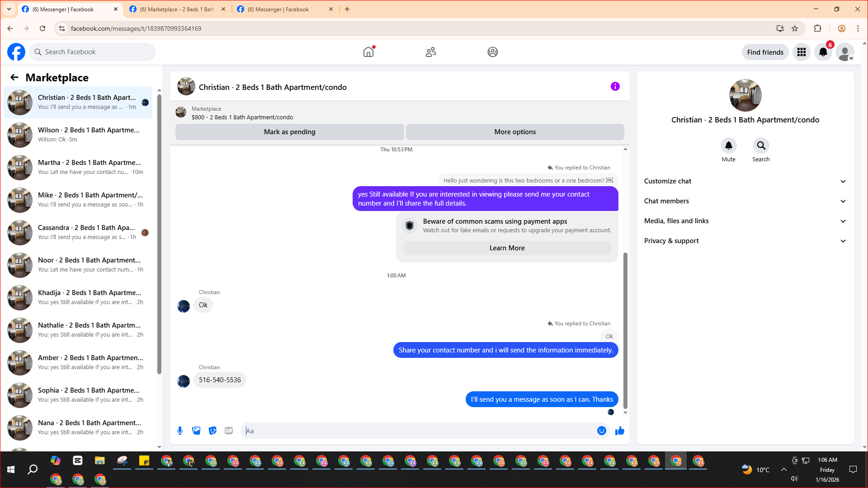Screen dimensions: 868x488
Task: Click Learn More about payment scams
Action: point(507,248)
